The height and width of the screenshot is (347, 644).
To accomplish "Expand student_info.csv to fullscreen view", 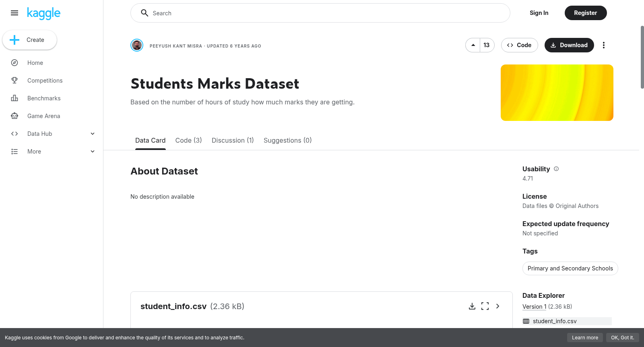I will (485, 306).
